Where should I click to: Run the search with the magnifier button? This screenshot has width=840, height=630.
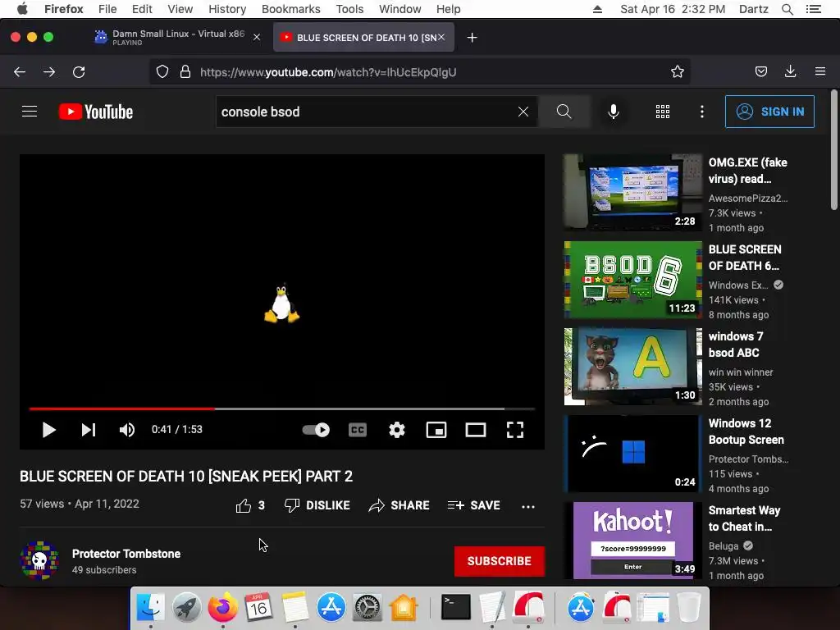(564, 112)
